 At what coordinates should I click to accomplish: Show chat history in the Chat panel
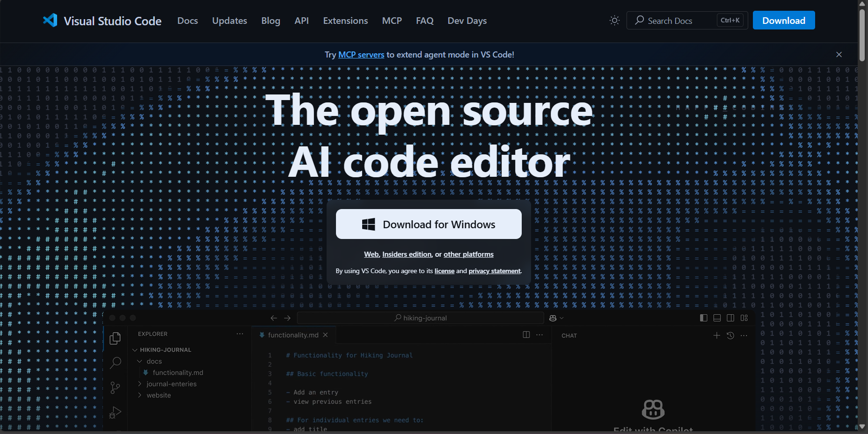(x=730, y=335)
